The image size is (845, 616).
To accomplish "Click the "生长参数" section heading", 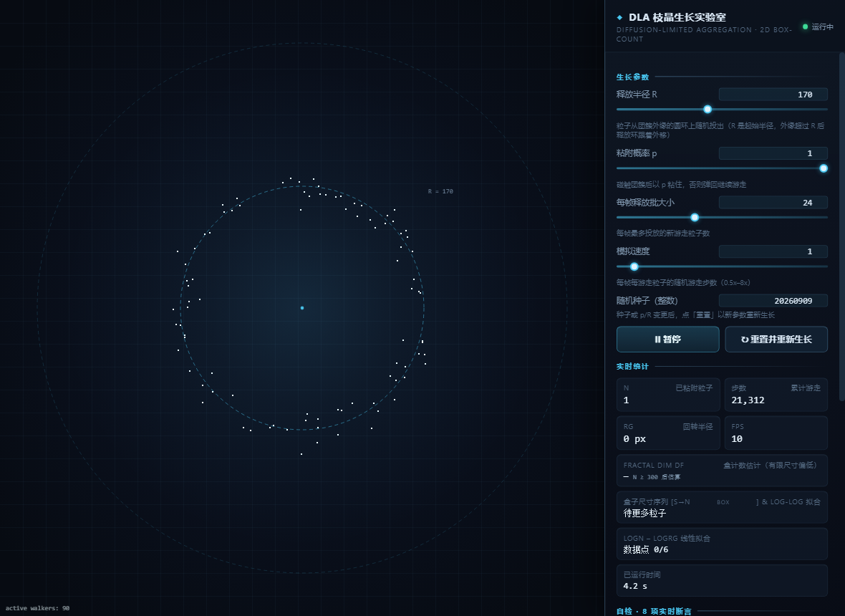I will (x=632, y=77).
